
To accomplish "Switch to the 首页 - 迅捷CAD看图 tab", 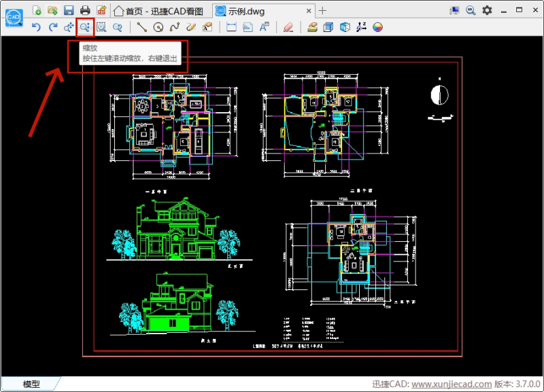I will pos(159,12).
